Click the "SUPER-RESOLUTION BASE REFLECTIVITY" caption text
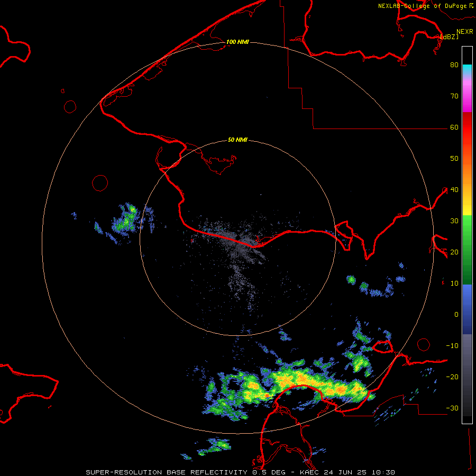The height and width of the screenshot is (476, 476). (x=167, y=472)
